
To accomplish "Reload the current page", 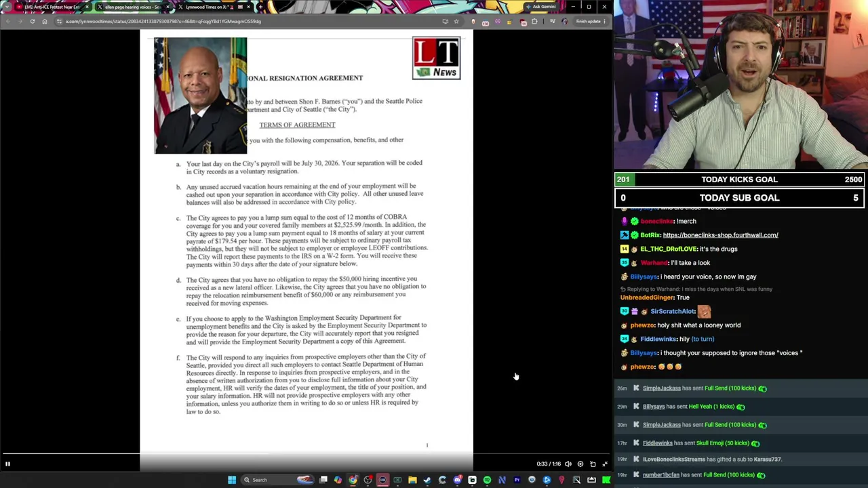I will click(x=32, y=21).
